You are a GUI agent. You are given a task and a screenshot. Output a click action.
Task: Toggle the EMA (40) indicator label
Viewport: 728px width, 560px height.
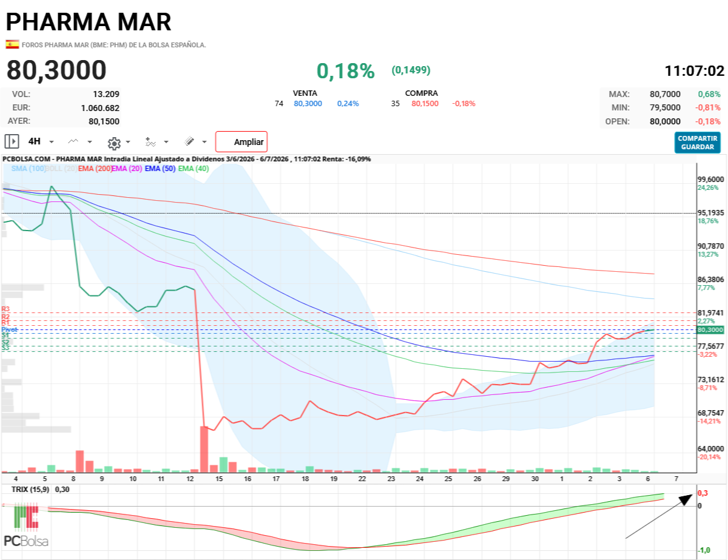tap(193, 169)
